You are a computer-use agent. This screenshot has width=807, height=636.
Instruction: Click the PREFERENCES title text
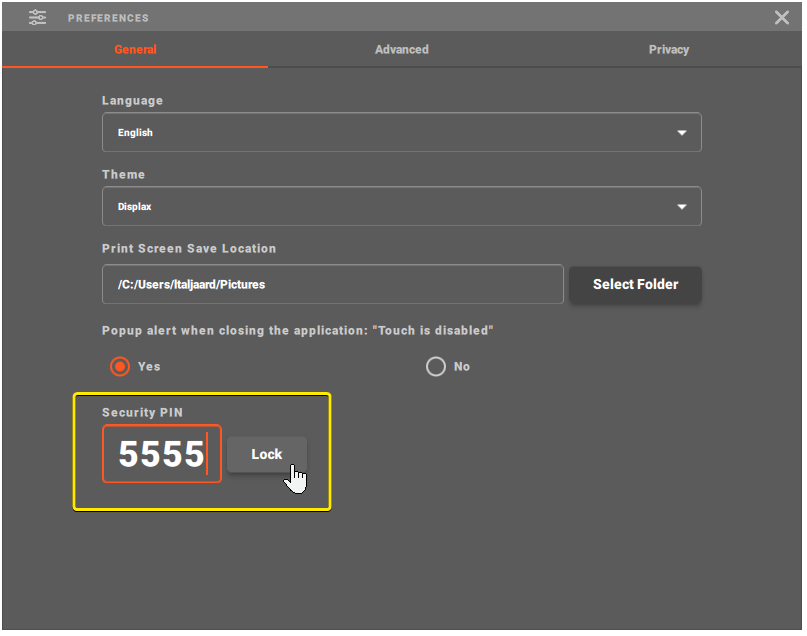(x=108, y=18)
